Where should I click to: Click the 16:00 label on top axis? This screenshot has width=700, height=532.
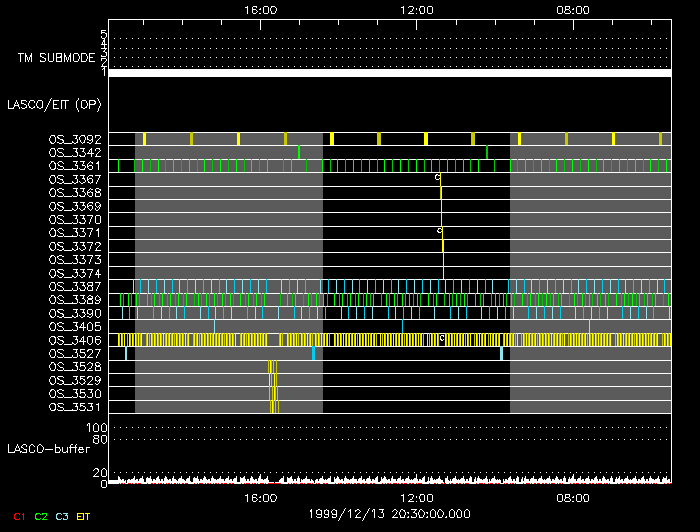(260, 9)
